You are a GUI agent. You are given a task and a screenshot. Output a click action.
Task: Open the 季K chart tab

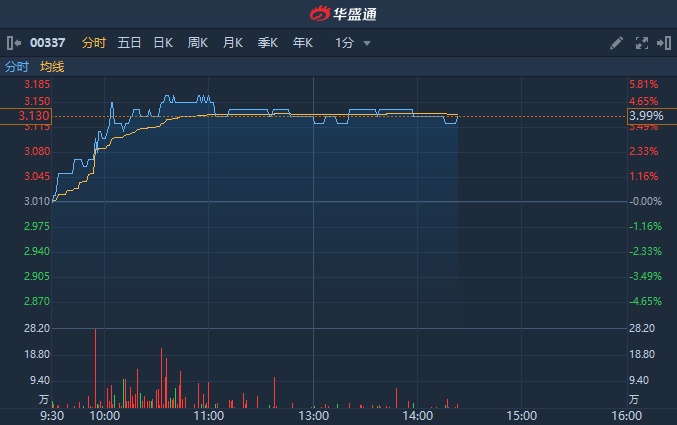268,43
